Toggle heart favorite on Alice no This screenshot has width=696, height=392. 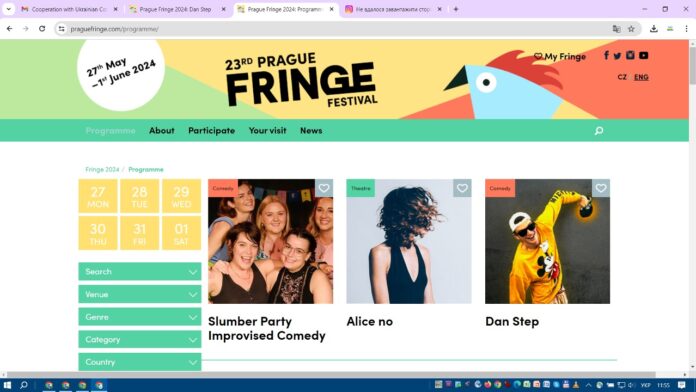(x=463, y=188)
